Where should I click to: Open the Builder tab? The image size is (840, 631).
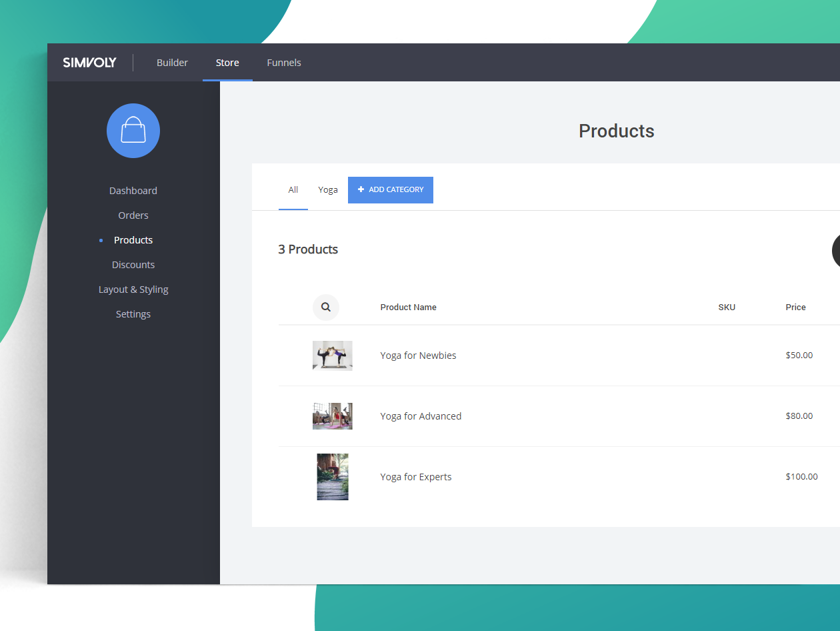pos(172,63)
